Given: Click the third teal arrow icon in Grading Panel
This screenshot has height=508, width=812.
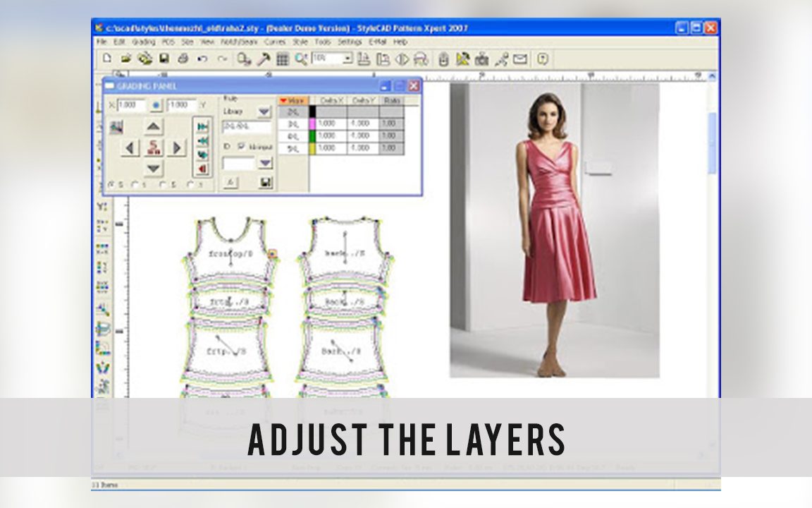Looking at the screenshot, I should 202,155.
